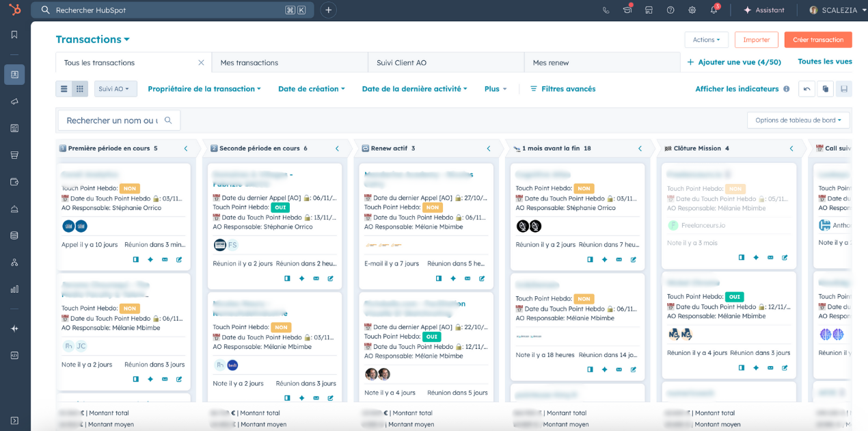The image size is (868, 431).
Task: Click Breeze sparkle icon on E-mail il y a 7 jours card
Action: coord(453,278)
